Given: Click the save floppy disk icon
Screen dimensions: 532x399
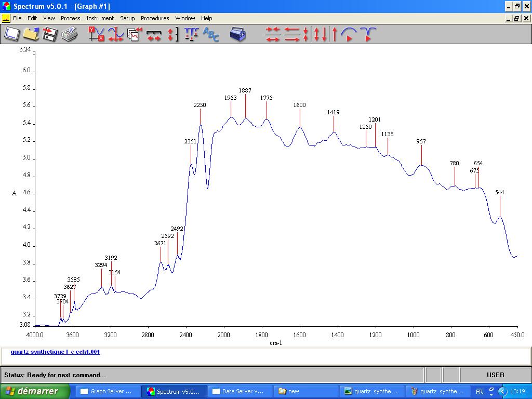Looking at the screenshot, I should coord(50,34).
